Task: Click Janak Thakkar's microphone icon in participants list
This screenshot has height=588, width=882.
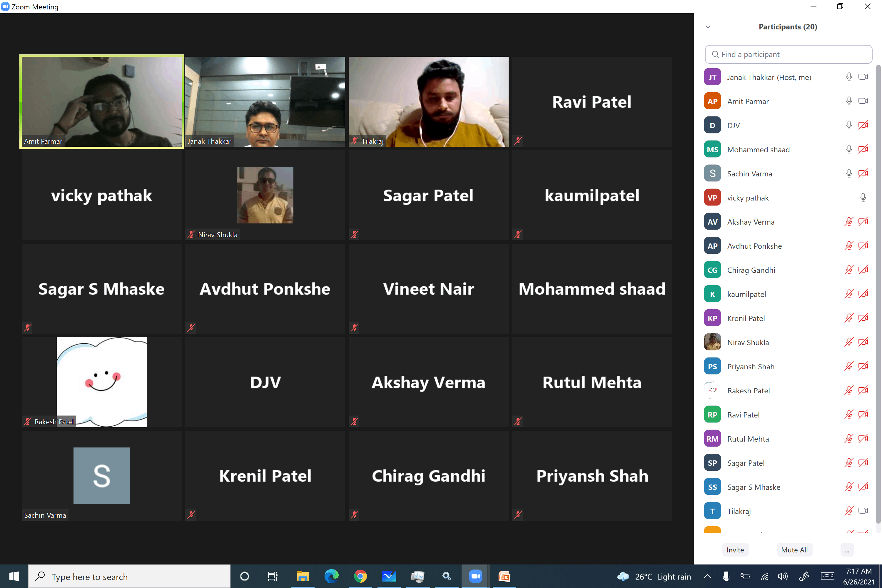Action: 848,77
